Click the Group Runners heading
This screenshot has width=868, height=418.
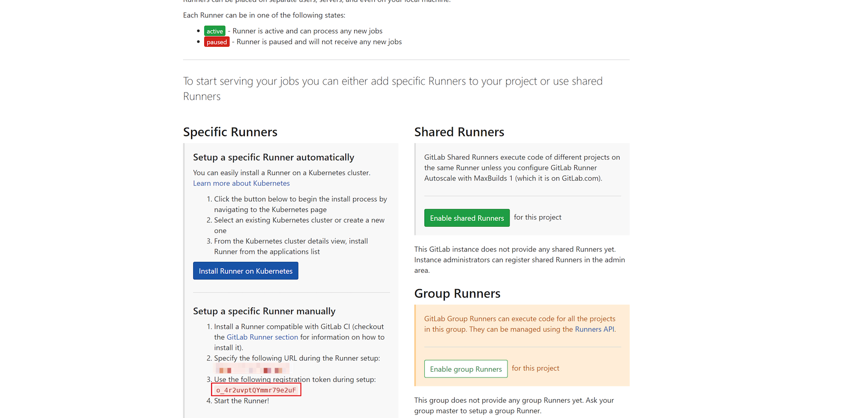tap(457, 293)
